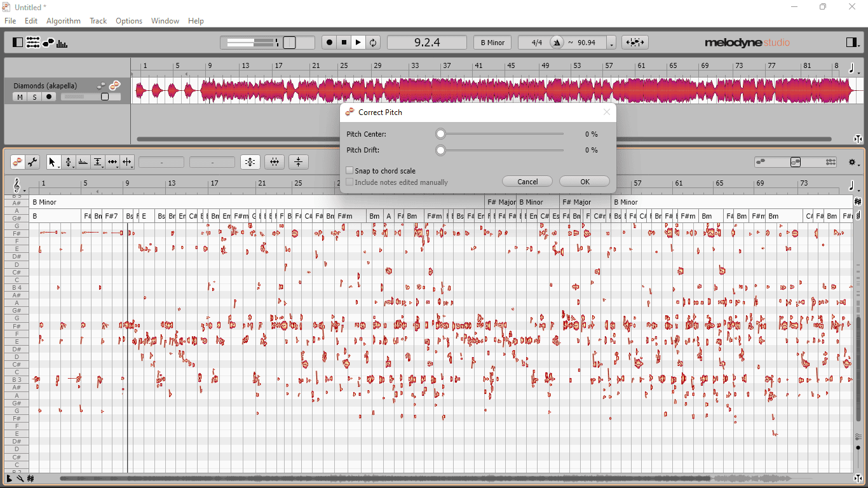Open the File menu

(x=10, y=21)
